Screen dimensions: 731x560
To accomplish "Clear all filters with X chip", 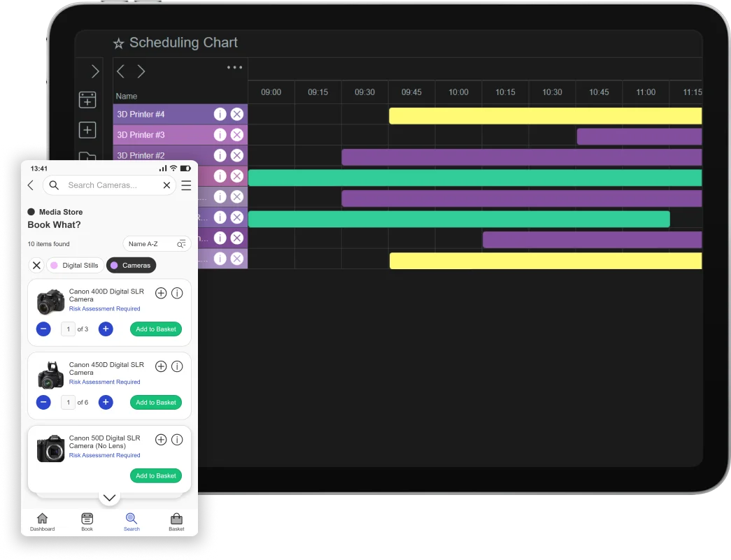I will tap(36, 266).
